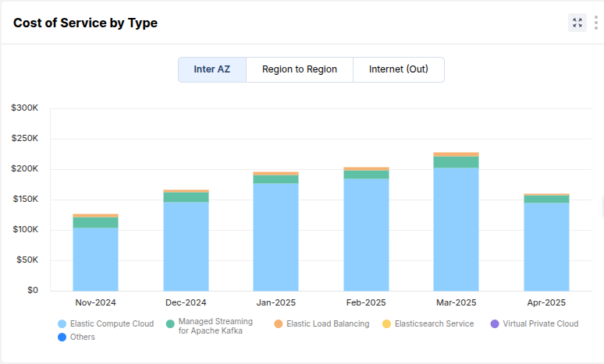Click the Feb-2025 stacked bar
The image size is (604, 364).
[366, 234]
